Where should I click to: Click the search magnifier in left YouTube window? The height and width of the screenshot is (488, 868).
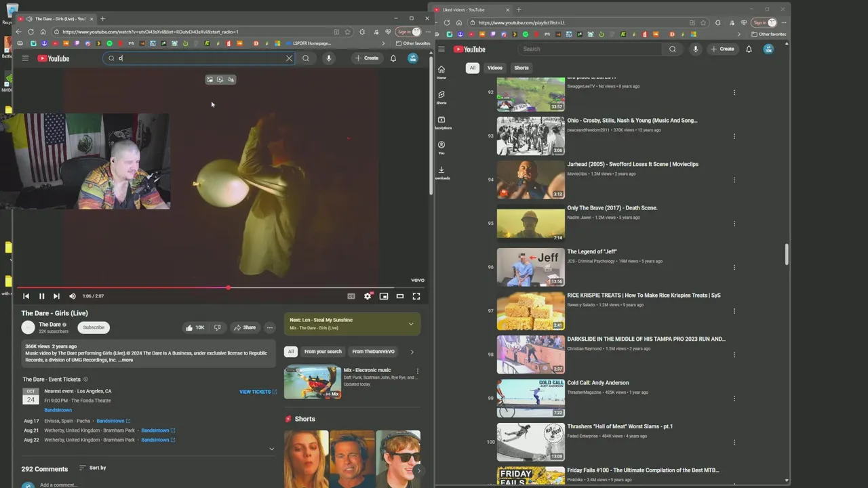point(306,58)
